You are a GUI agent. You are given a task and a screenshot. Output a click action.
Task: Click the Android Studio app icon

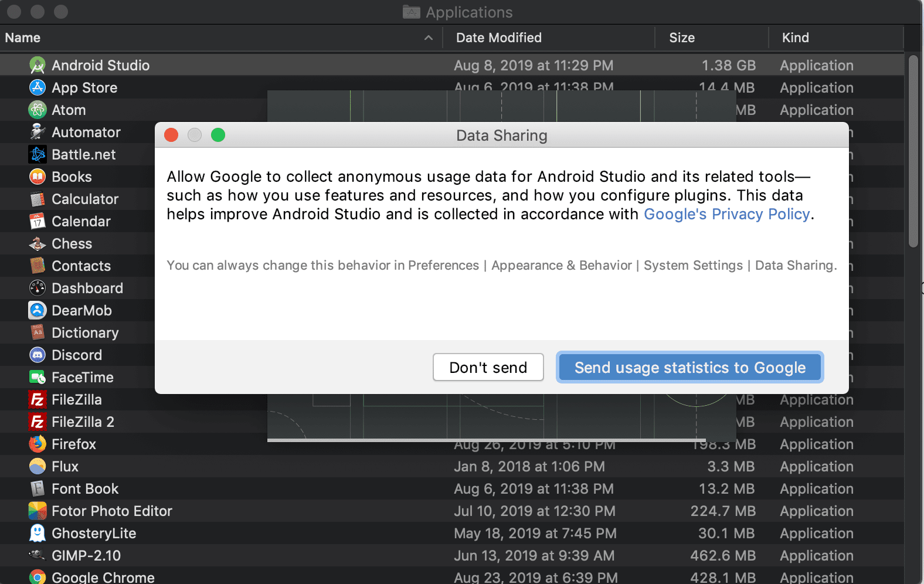38,65
